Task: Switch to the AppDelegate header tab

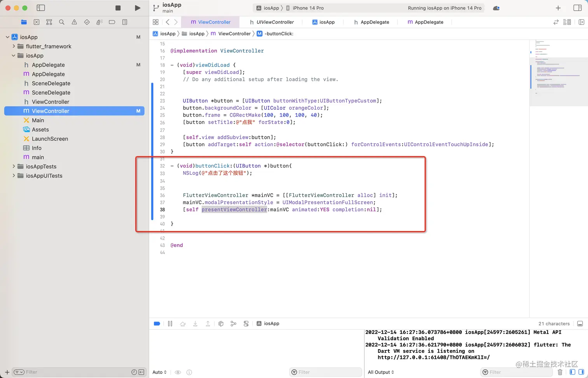Action: [x=371, y=22]
